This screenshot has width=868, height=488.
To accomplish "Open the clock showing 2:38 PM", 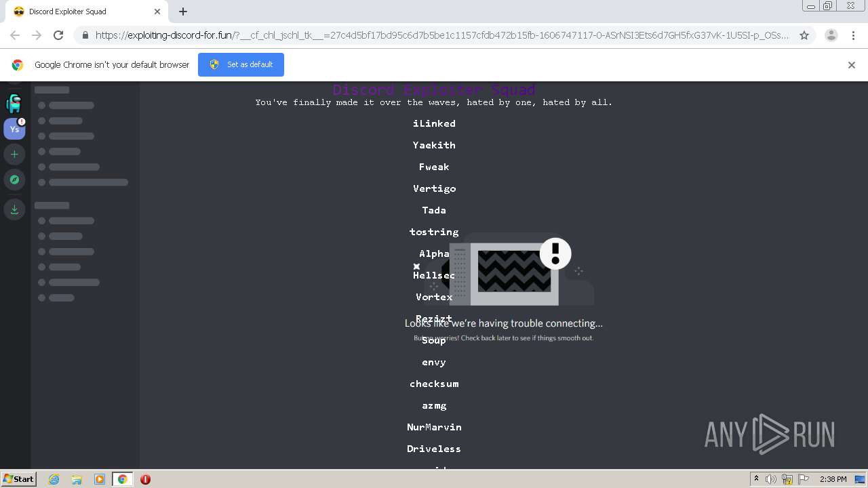I will click(x=833, y=479).
